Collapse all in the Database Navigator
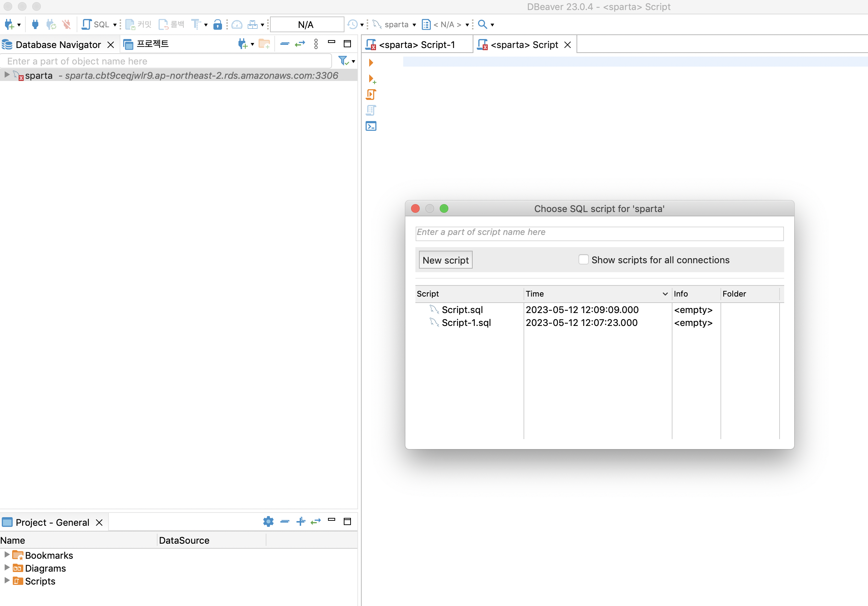This screenshot has height=606, width=868. (x=285, y=44)
